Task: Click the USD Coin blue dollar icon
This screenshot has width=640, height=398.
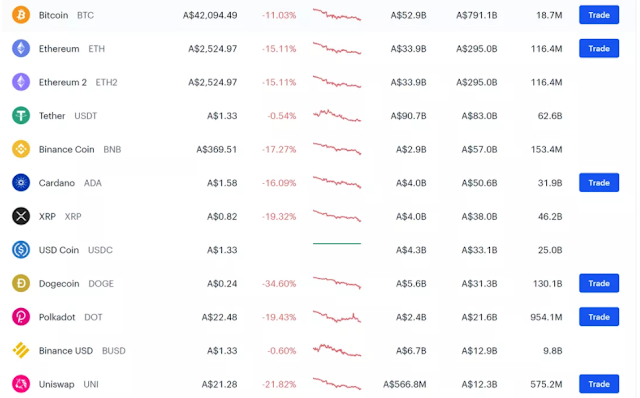Action: tap(21, 250)
